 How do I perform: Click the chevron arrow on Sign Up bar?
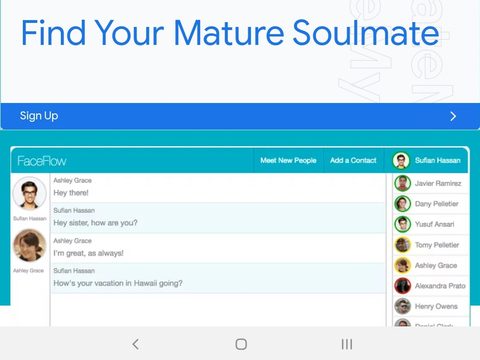pyautogui.click(x=453, y=116)
